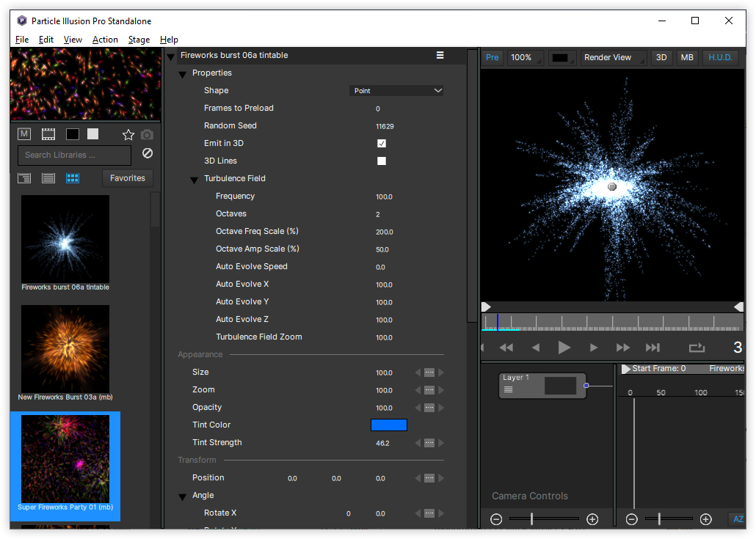Click Opacity next keyframe arrow
The width and height of the screenshot is (756, 539).
(x=440, y=408)
